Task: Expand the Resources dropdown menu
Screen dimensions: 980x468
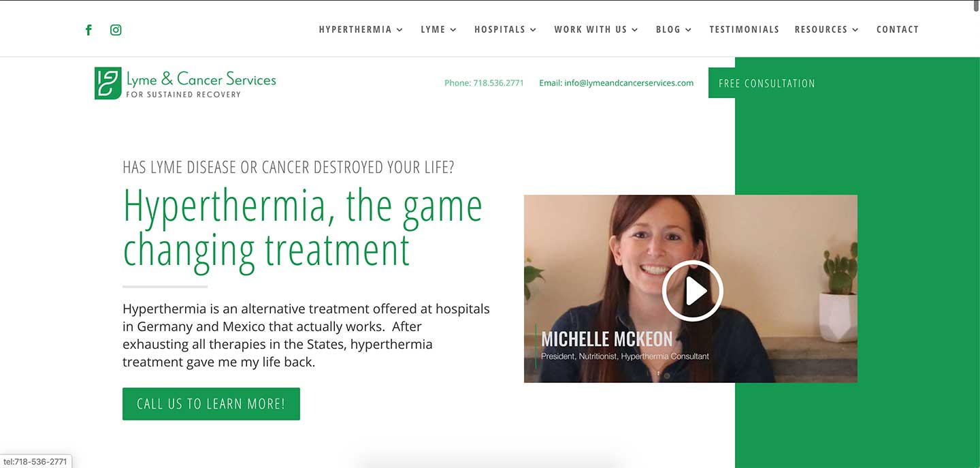Action: pyautogui.click(x=827, y=29)
